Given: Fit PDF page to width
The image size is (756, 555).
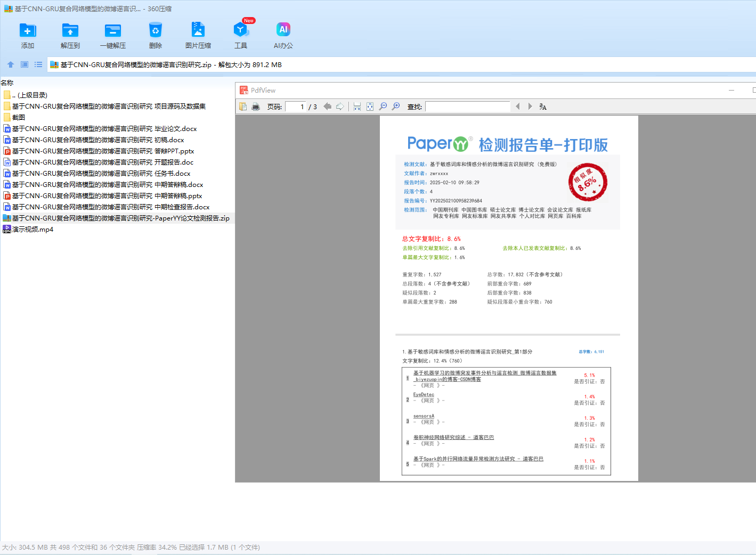Looking at the screenshot, I should (x=357, y=107).
